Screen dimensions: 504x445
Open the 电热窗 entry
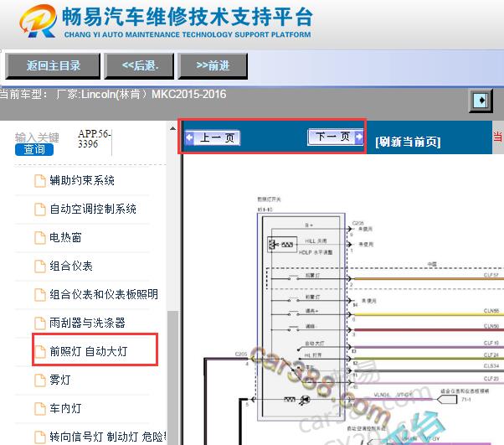[x=65, y=237]
